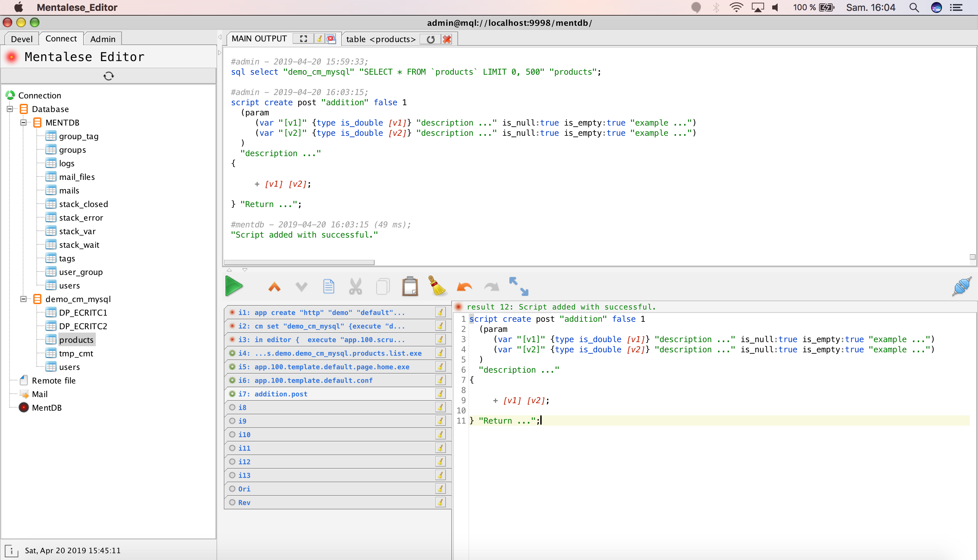Select the Rev history slot
This screenshot has height=560, width=978.
pos(244,502)
